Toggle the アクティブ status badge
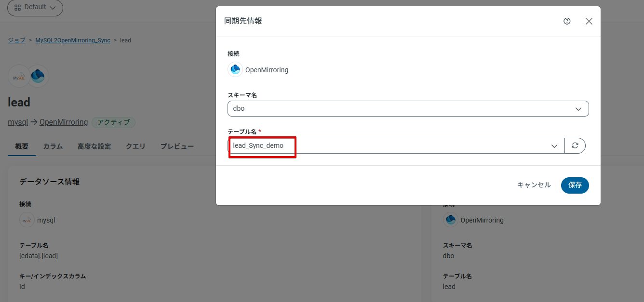 (x=114, y=123)
